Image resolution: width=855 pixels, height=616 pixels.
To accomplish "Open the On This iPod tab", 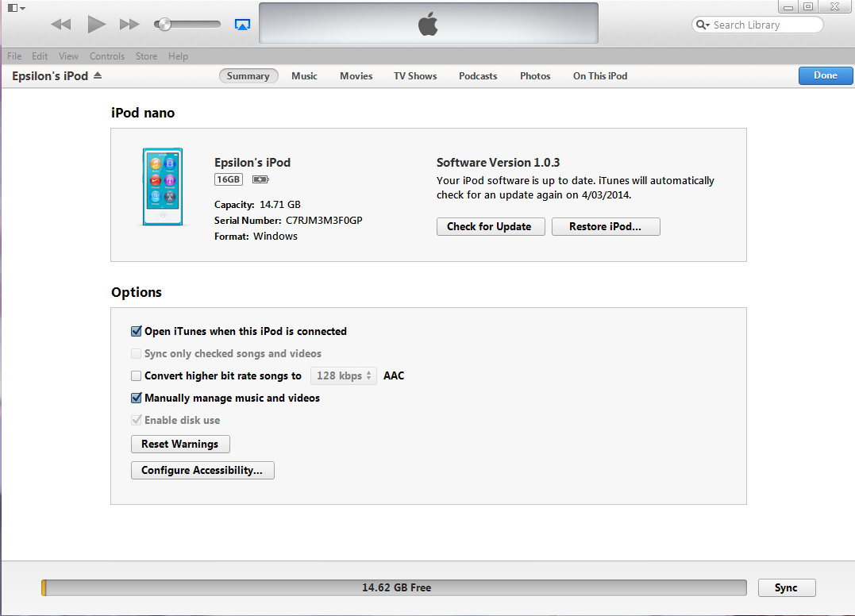I will coord(600,75).
